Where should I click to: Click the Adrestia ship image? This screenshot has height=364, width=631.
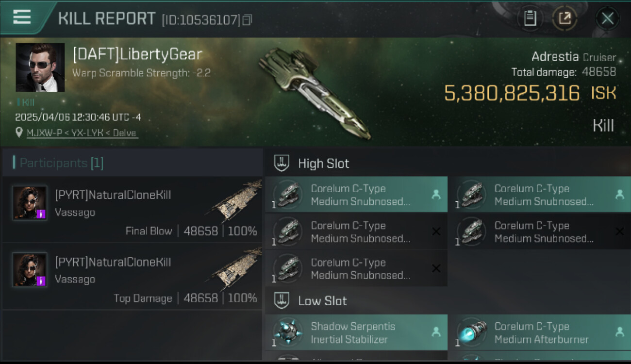pos(314,92)
